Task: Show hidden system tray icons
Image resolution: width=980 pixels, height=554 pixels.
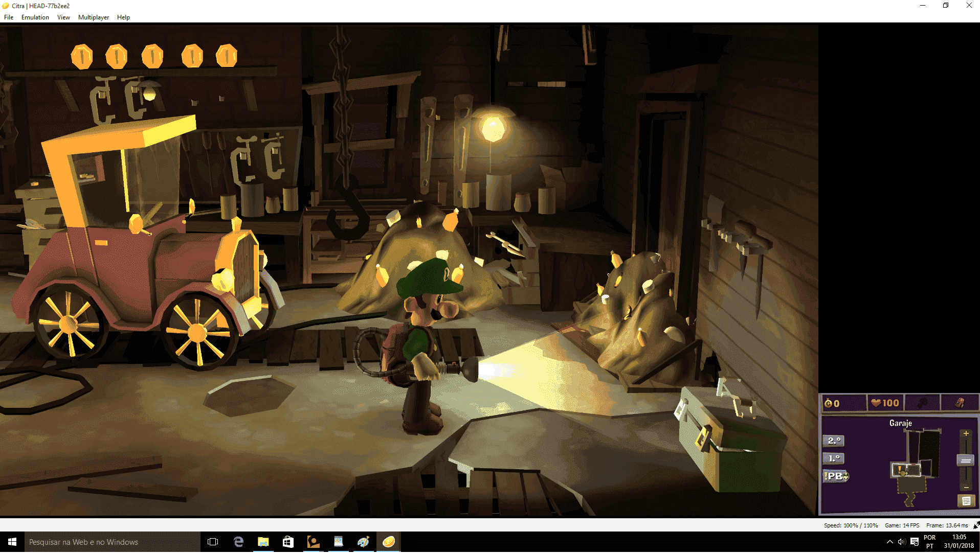Action: 889,542
